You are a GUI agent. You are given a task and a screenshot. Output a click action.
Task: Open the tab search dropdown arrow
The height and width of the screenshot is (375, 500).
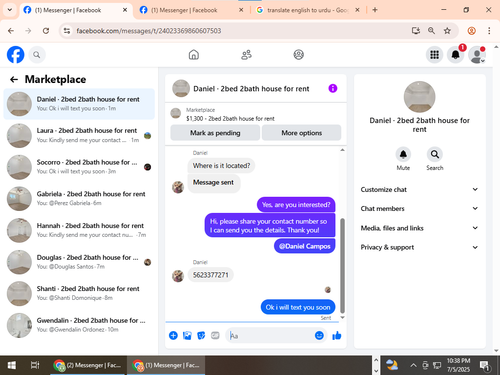pos(10,10)
